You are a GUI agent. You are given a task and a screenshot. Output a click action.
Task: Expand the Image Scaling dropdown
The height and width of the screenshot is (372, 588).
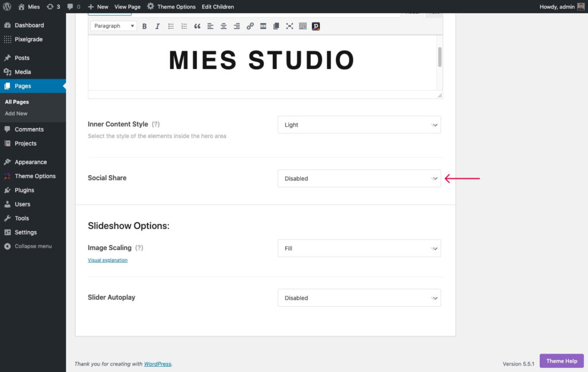coord(359,248)
